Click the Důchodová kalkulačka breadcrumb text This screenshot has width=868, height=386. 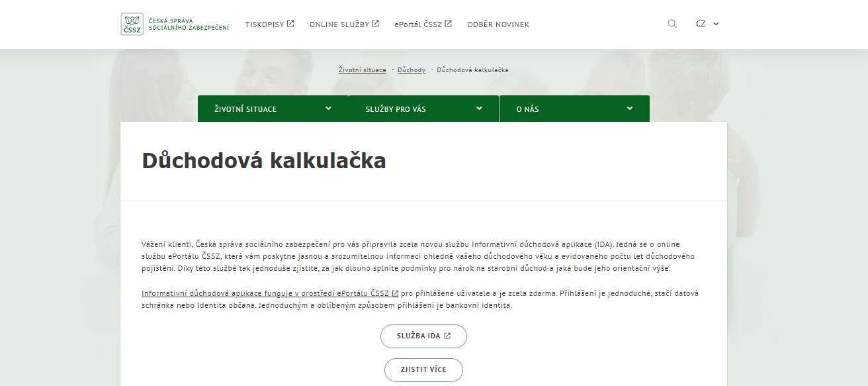(472, 70)
